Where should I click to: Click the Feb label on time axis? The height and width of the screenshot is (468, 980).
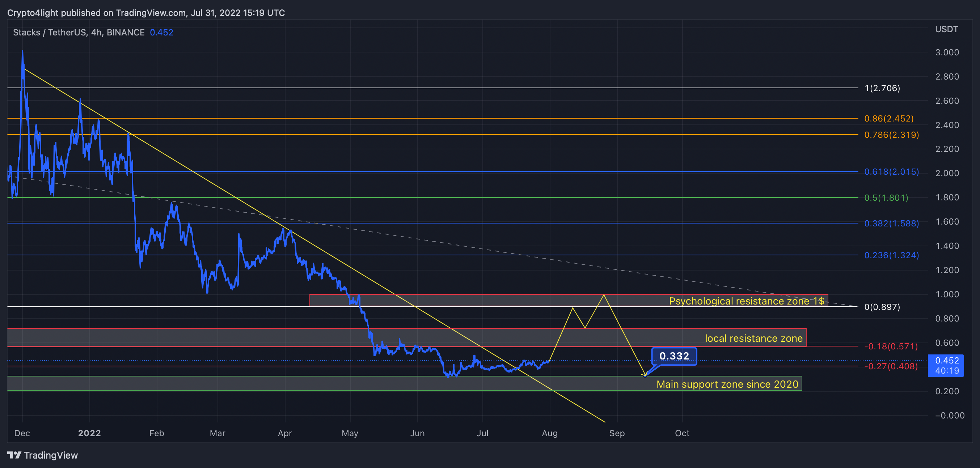coord(157,433)
